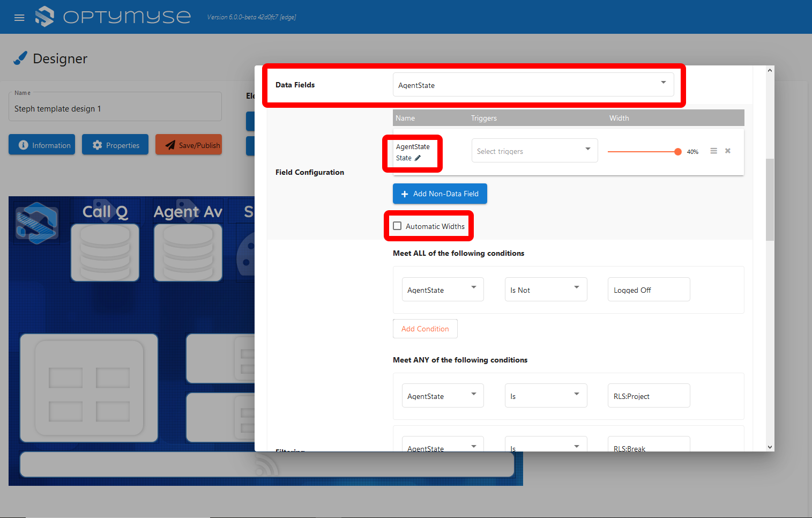Open the hamburger navigation menu
This screenshot has height=518, width=812.
coord(19,18)
